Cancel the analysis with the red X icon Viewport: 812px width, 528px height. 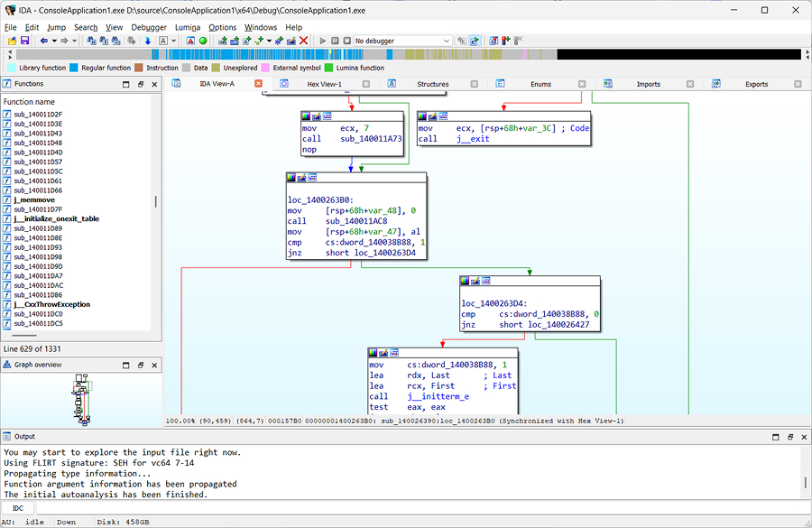click(x=303, y=41)
